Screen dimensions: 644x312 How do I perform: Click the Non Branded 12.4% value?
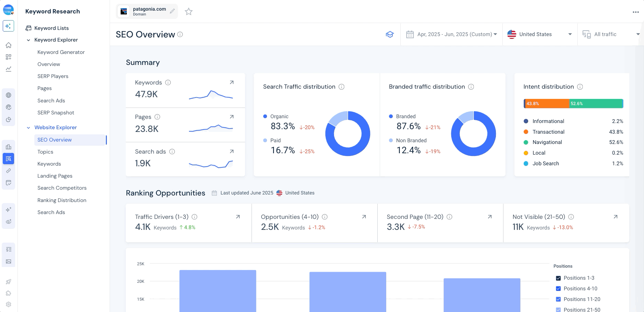pos(409,150)
